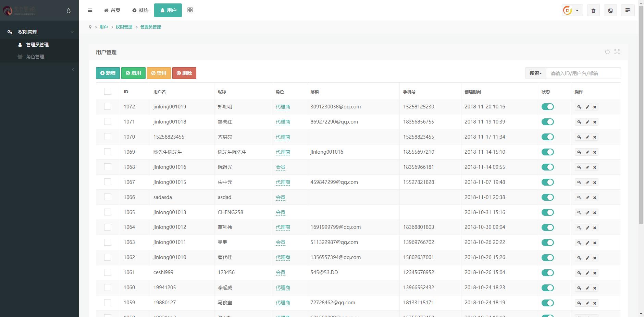
Task: Open role 会员 dropdown for user 1068
Action: click(x=281, y=167)
